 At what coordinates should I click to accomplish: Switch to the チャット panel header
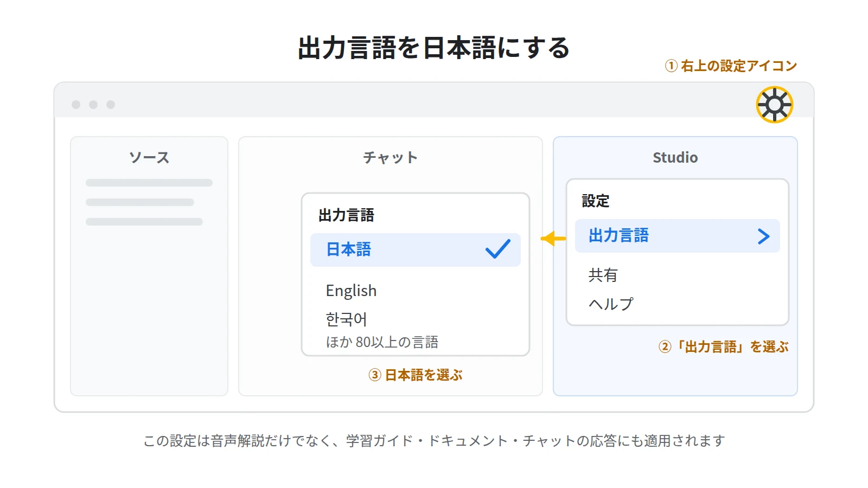pyautogui.click(x=390, y=157)
